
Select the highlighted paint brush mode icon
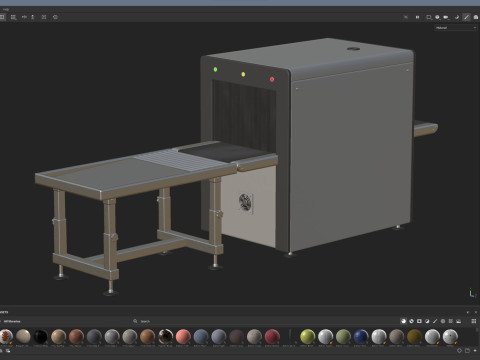pos(466,17)
